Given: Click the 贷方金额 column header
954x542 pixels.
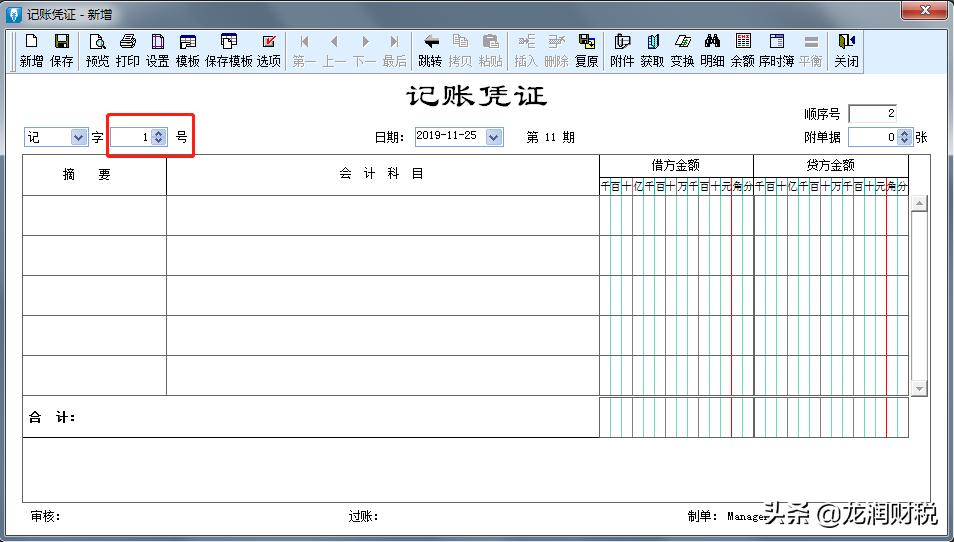Looking at the screenshot, I should 830,165.
